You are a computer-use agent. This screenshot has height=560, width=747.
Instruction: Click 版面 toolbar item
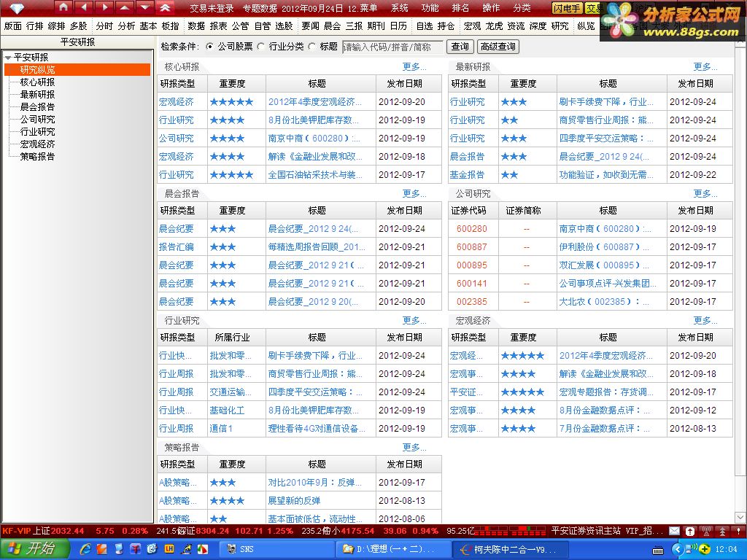13,26
